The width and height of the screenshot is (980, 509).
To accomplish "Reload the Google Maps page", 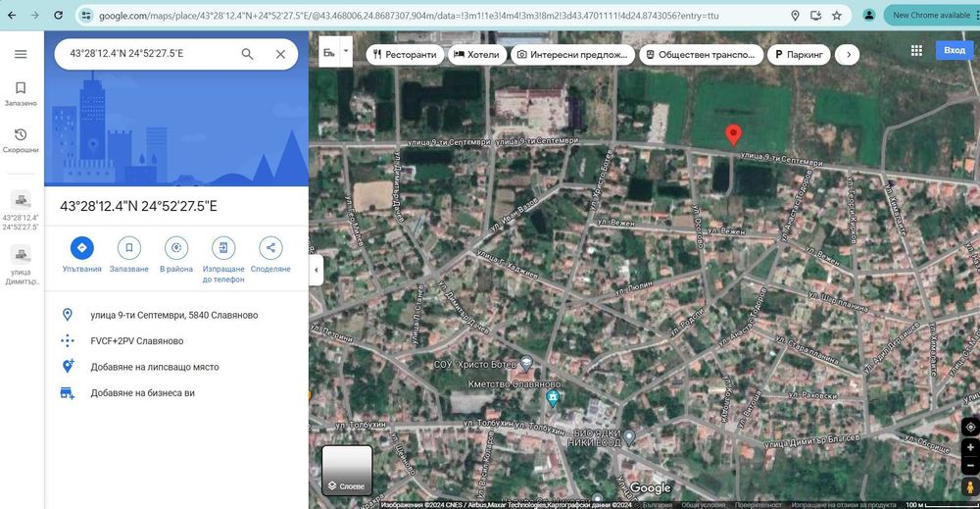I will [x=58, y=15].
